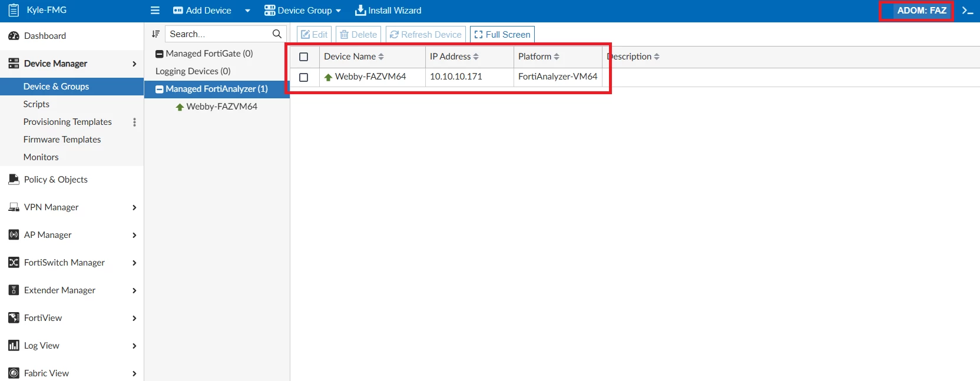980x381 pixels.
Task: Click the Provisioning Templates three-dot menu
Action: (x=134, y=122)
